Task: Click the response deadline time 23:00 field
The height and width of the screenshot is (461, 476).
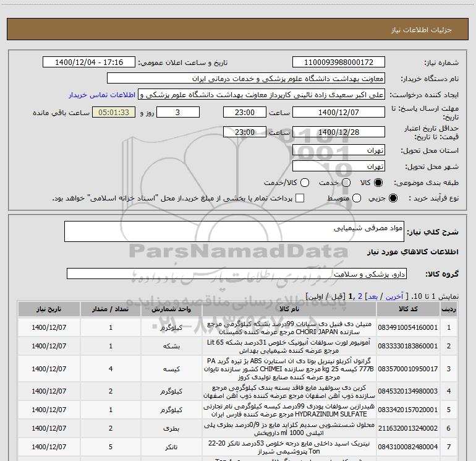Action: click(x=245, y=112)
